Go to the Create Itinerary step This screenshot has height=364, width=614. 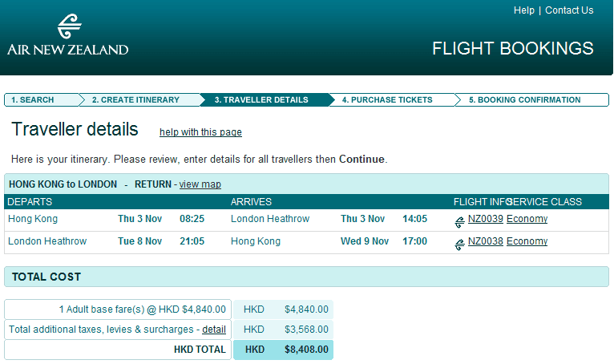tap(135, 100)
